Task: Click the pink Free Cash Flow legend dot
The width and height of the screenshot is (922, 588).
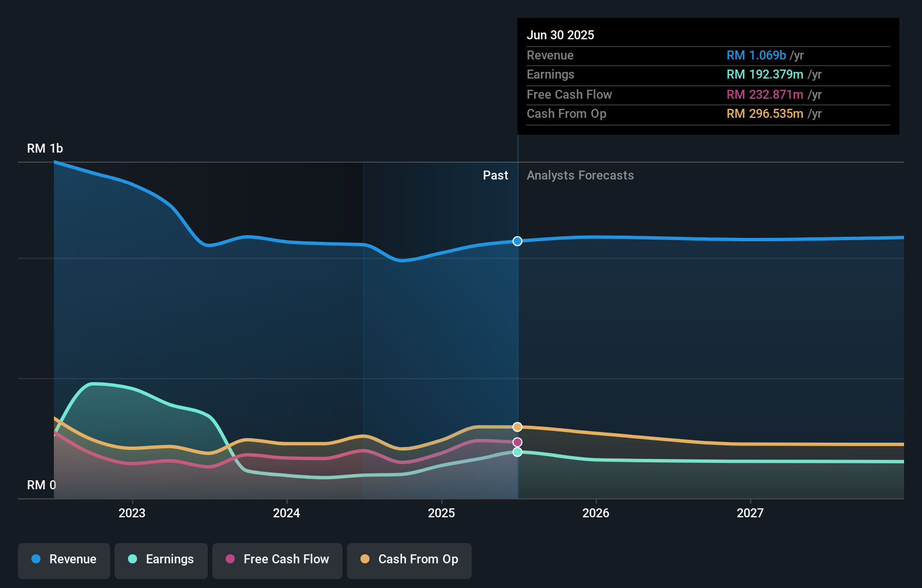Action: [x=231, y=559]
